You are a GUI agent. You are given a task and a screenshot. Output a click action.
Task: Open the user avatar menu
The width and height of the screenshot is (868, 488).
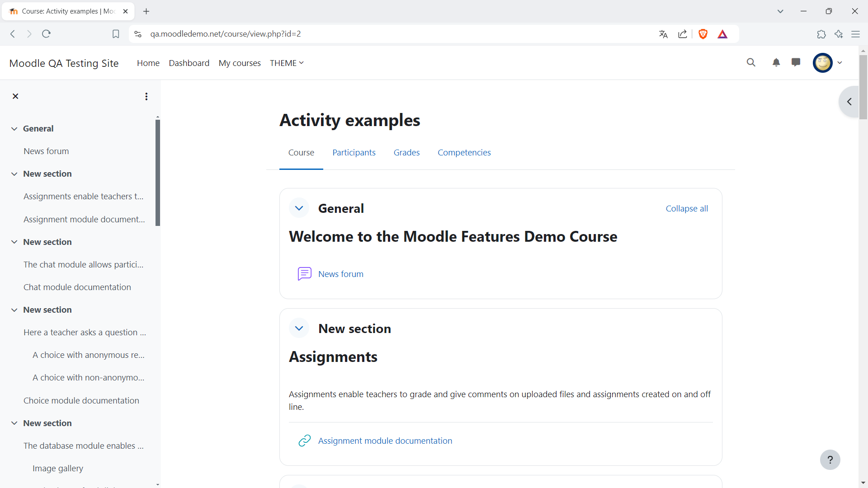tap(823, 63)
